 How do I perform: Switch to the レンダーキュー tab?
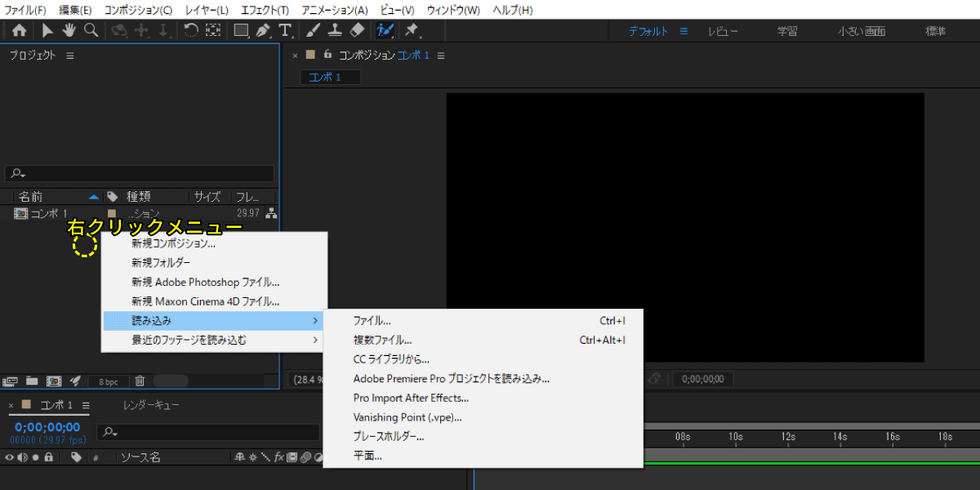click(x=151, y=405)
